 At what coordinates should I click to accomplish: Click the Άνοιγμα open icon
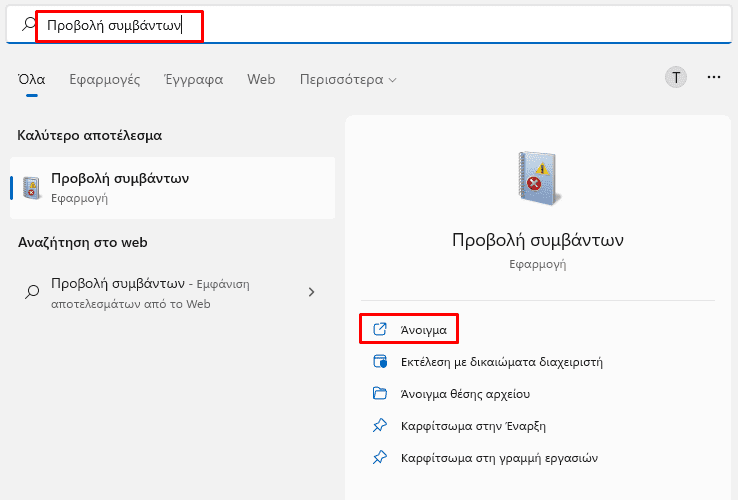[379, 329]
